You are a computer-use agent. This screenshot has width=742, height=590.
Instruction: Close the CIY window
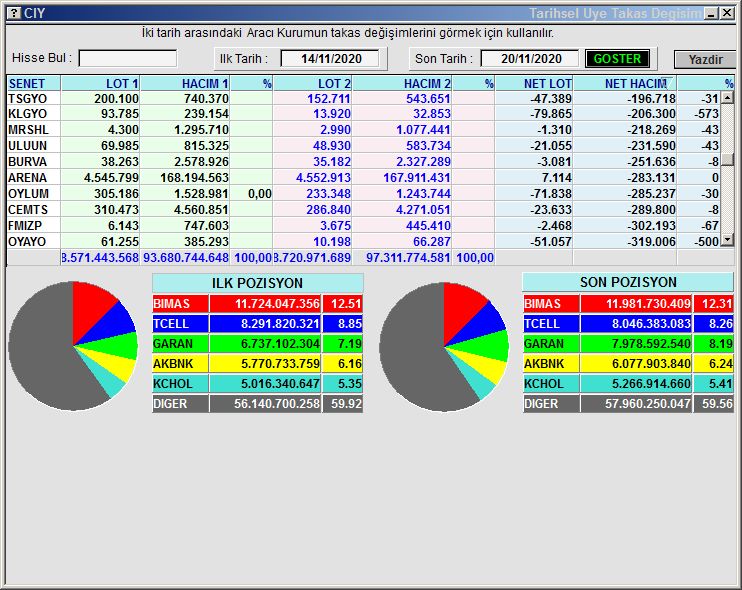coord(727,13)
